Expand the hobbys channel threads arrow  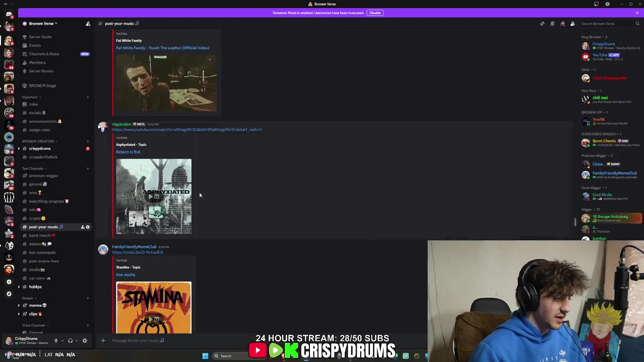coord(19,287)
